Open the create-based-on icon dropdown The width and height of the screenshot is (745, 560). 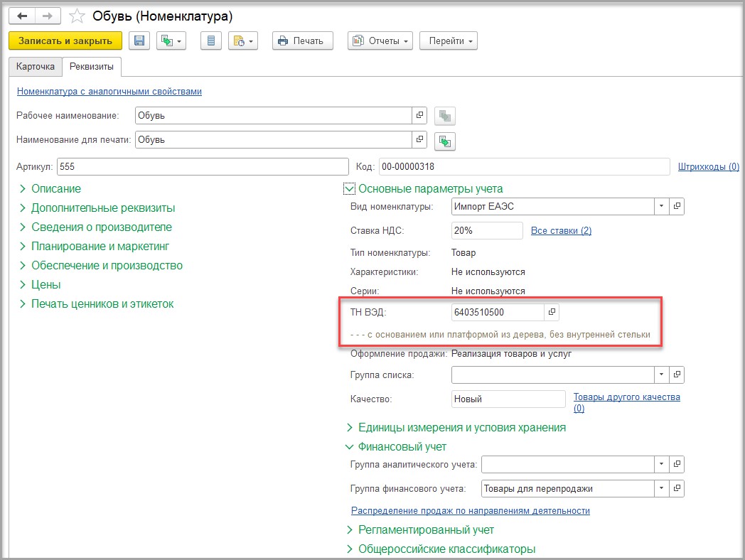tap(171, 41)
